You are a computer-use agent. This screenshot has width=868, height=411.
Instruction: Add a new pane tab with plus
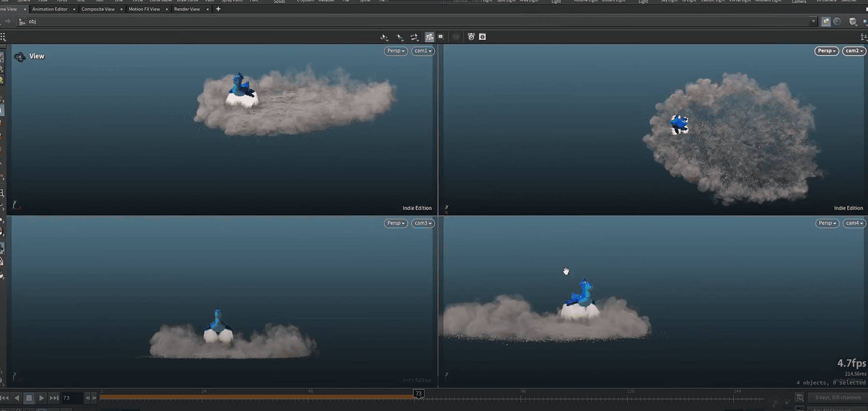tap(218, 9)
